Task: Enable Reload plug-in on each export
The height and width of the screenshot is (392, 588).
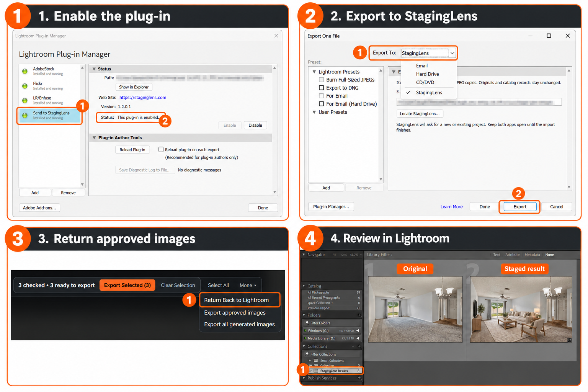Action: (x=161, y=150)
